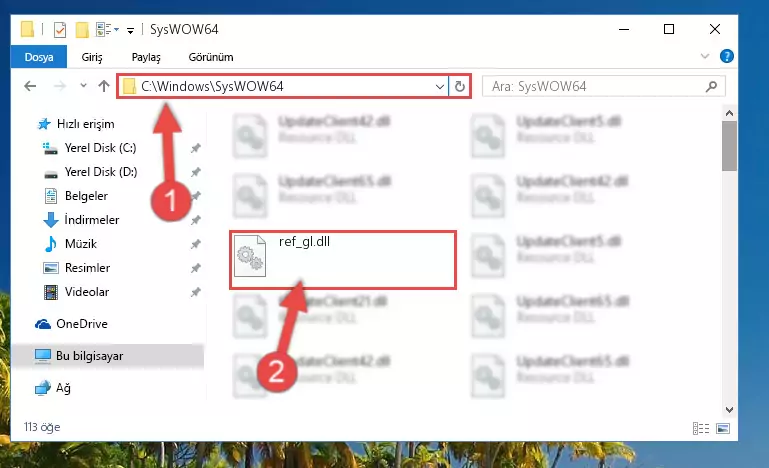
Task: Click the ref_gl.dll gear file icon
Action: click(x=250, y=256)
